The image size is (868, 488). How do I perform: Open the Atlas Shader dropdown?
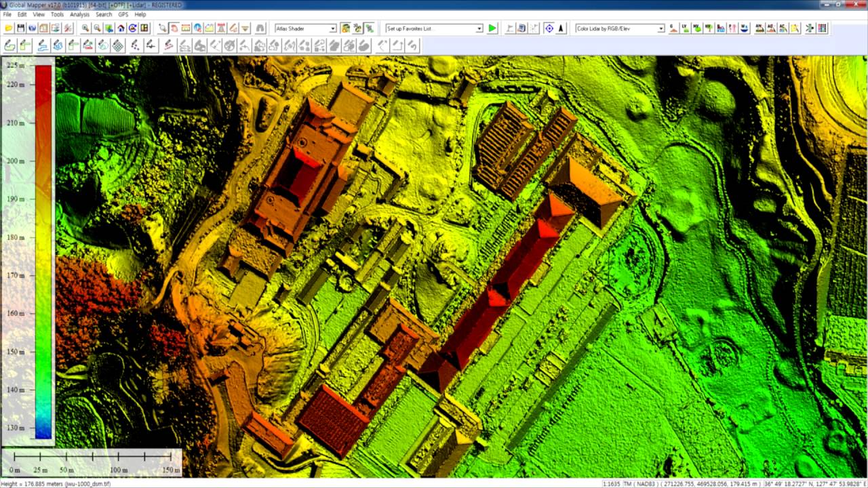click(305, 28)
